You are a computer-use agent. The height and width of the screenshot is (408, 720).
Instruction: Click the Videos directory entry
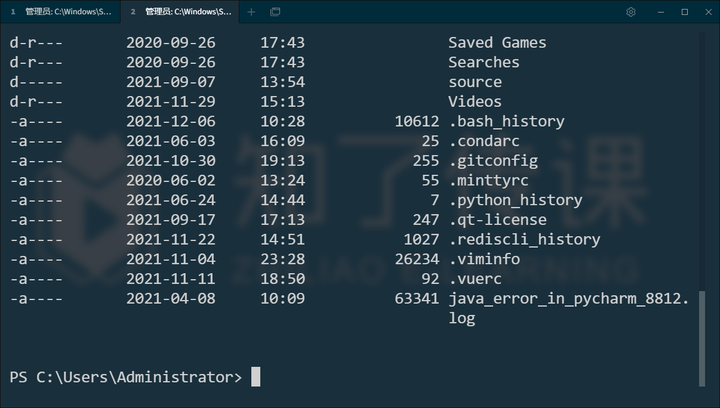(x=475, y=101)
